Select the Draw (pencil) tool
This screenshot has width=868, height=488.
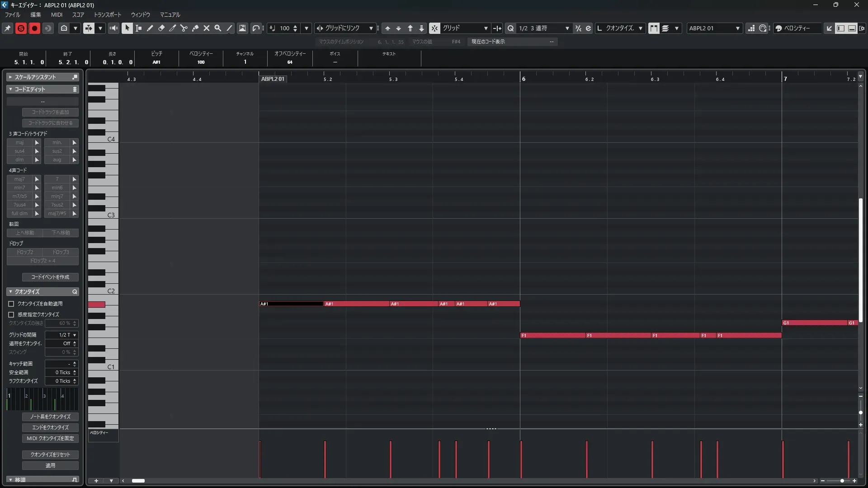(x=150, y=28)
